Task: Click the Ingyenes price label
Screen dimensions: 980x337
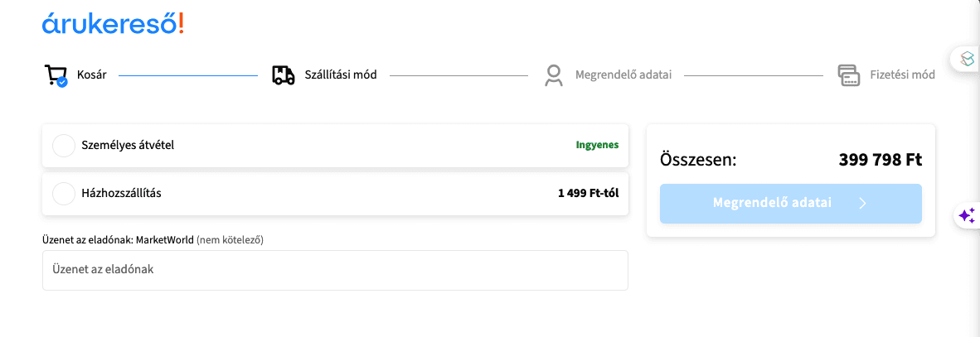Action: 597,145
